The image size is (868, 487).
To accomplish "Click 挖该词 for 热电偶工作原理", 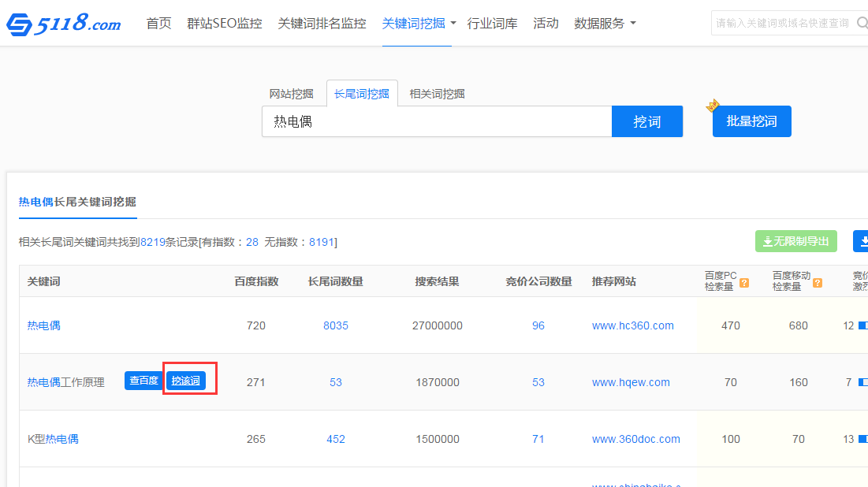I will [x=186, y=381].
